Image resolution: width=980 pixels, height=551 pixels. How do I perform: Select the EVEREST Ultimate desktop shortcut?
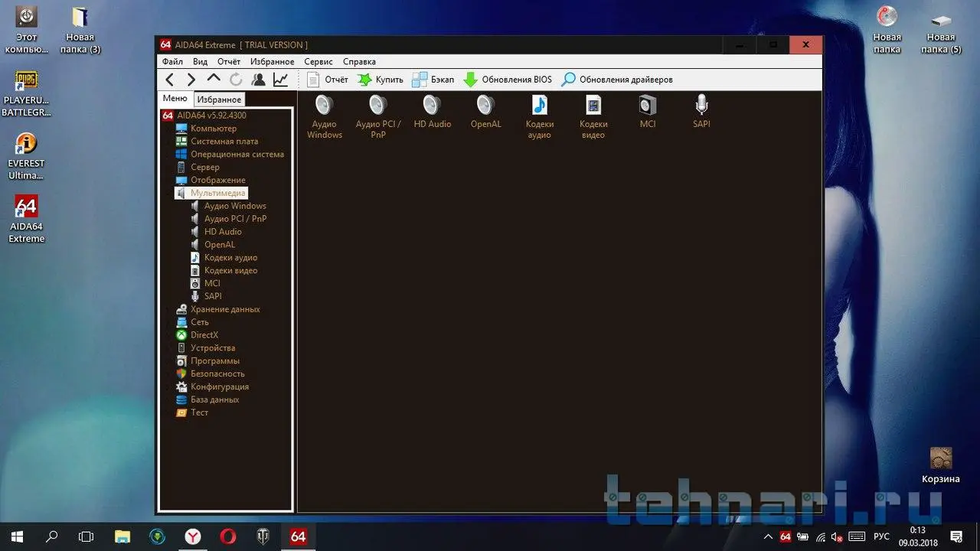point(27,157)
